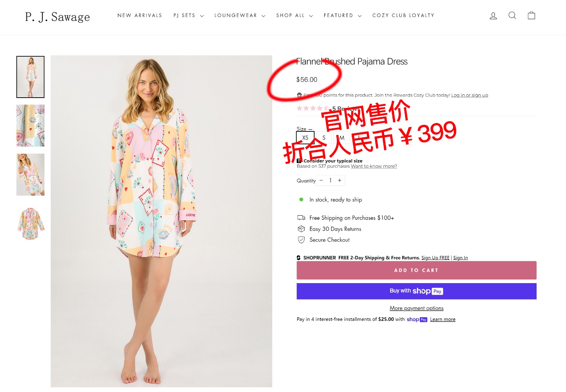Expand the PJ Sets dropdown menu
566x392 pixels.
188,16
